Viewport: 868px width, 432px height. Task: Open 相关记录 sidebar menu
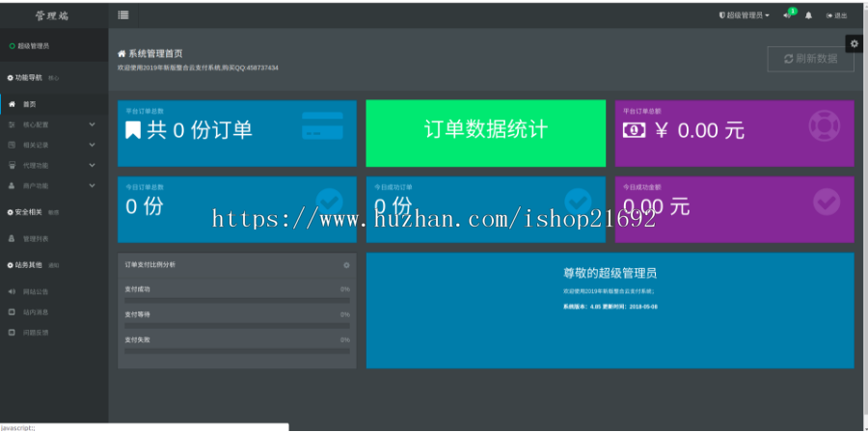(54, 145)
